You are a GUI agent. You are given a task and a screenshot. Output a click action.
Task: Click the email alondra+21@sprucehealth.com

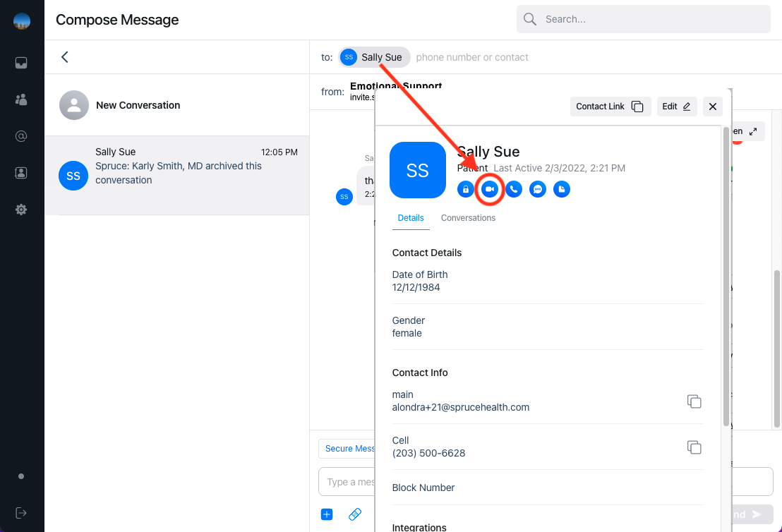(x=461, y=407)
